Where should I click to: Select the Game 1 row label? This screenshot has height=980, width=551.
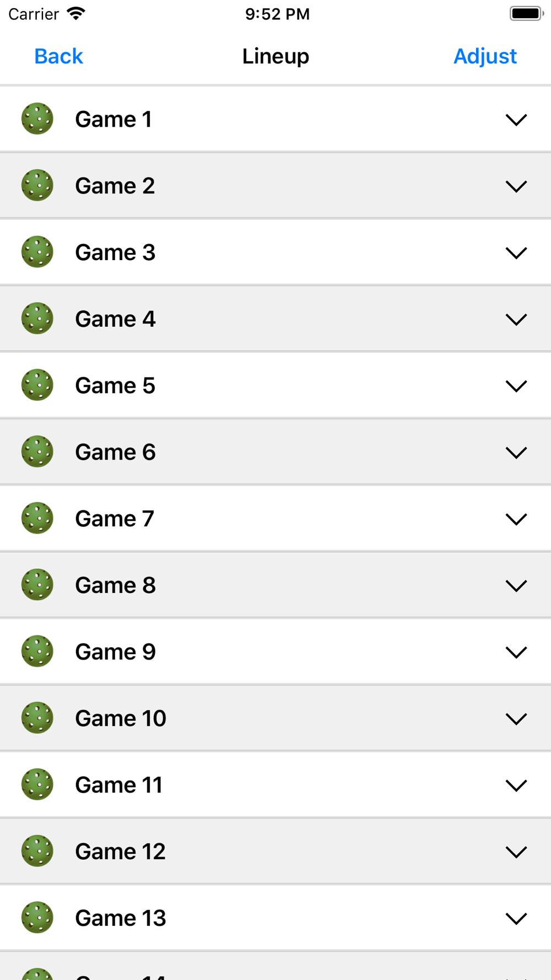coord(114,120)
